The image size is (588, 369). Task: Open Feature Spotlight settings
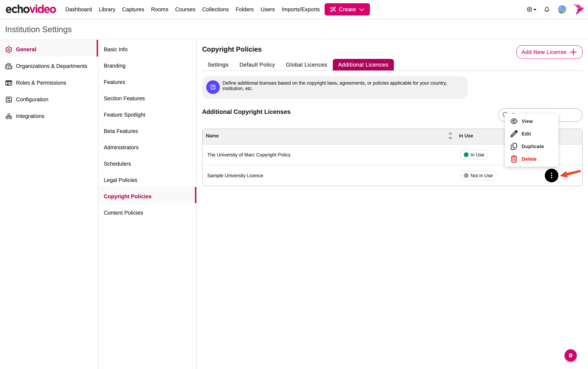147,115
